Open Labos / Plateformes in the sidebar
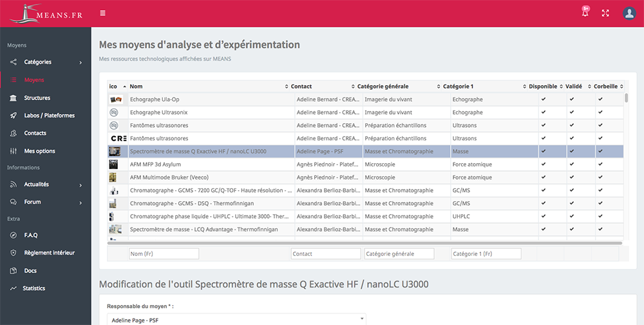Image resolution: width=644 pixels, height=325 pixels. tap(50, 115)
